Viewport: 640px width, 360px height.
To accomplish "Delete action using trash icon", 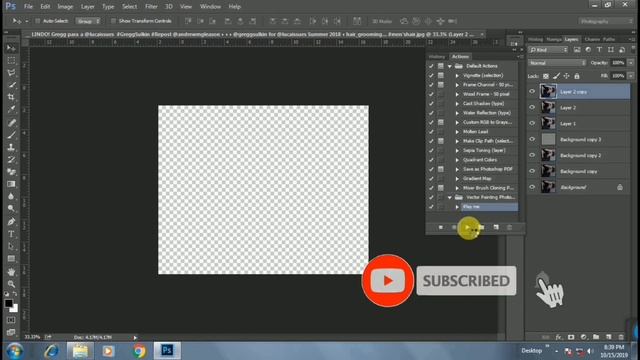I will click(x=509, y=227).
